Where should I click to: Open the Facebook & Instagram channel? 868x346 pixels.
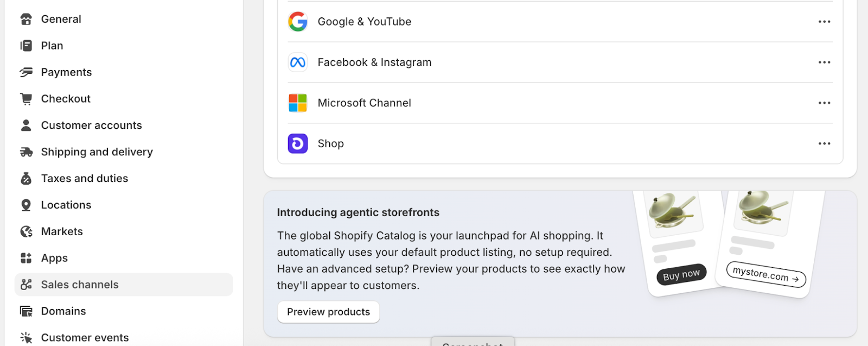(560, 62)
